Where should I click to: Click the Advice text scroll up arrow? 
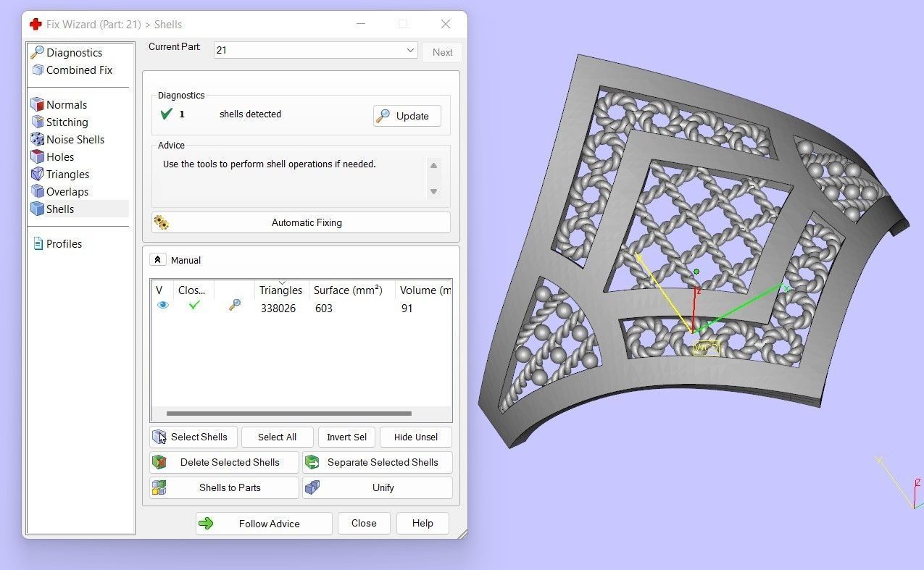[x=433, y=166]
